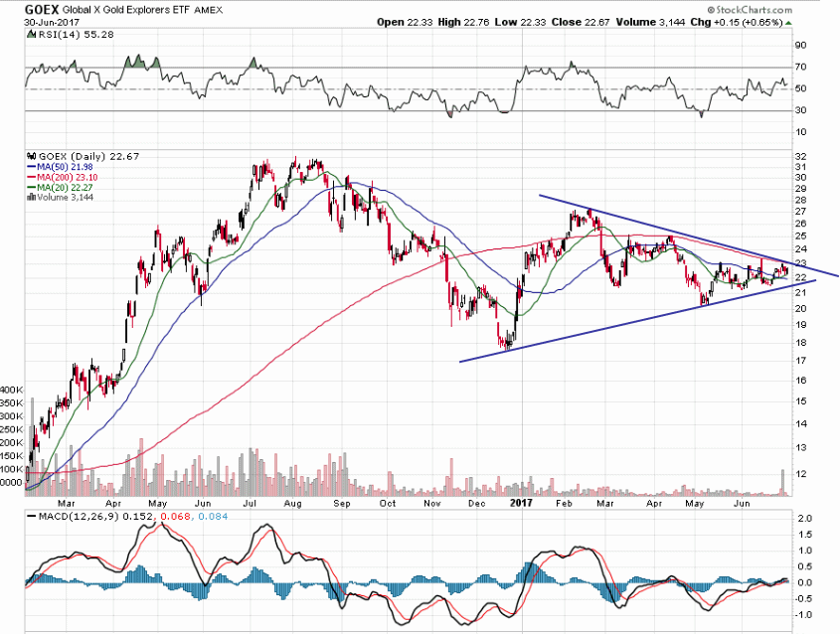Click the volume histogram icon in the legend
The width and height of the screenshot is (840, 634).
pyautogui.click(x=31, y=197)
